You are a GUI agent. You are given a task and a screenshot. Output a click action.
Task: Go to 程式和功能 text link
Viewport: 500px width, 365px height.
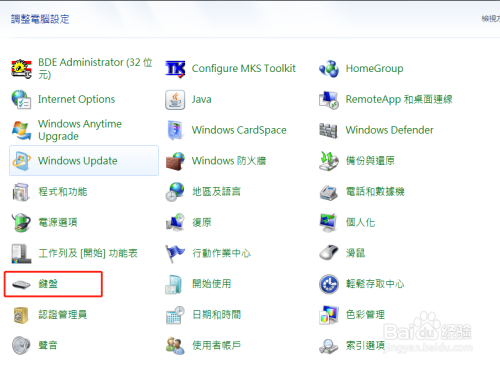(63, 192)
